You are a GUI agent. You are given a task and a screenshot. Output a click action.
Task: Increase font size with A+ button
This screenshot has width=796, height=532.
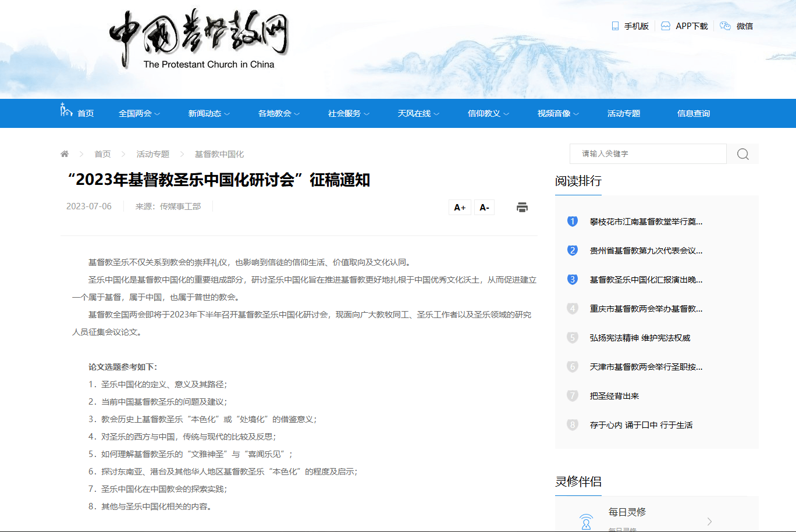(x=460, y=208)
